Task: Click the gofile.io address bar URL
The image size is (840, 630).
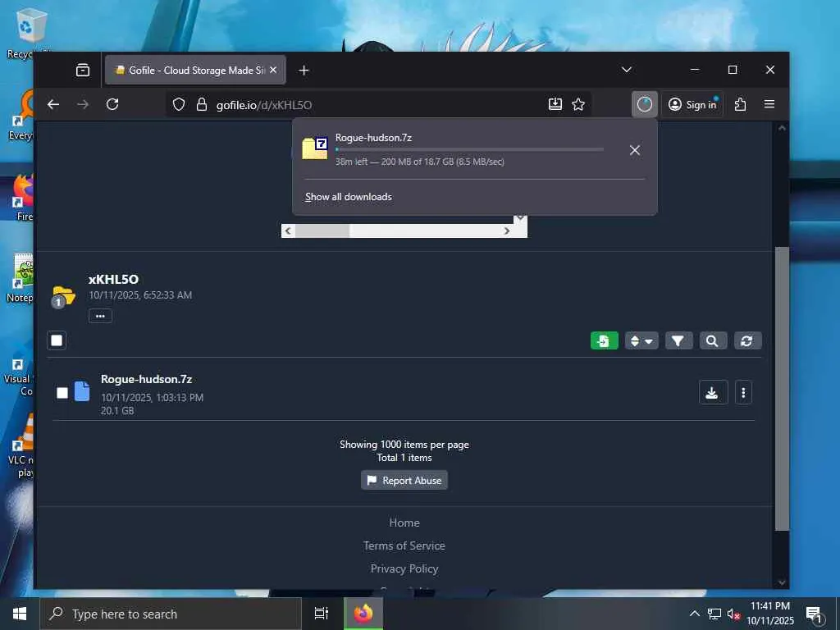Action: pos(263,105)
